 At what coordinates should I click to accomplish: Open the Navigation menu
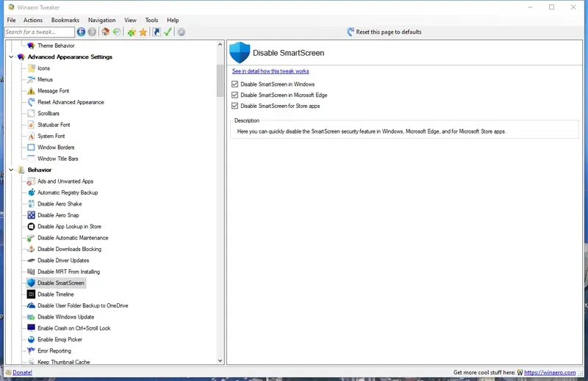(x=101, y=20)
